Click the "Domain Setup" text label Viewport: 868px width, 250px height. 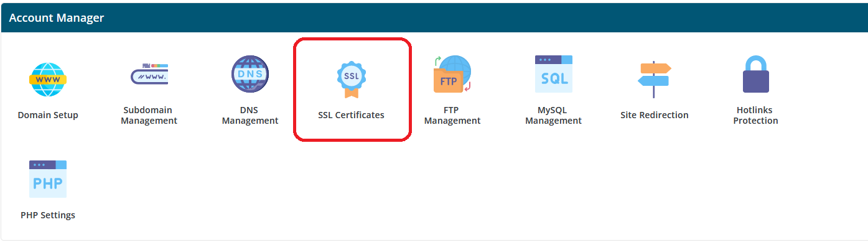[48, 115]
